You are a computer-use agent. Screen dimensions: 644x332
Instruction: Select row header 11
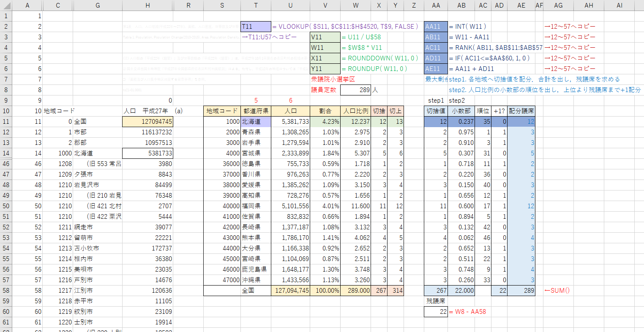[6, 122]
